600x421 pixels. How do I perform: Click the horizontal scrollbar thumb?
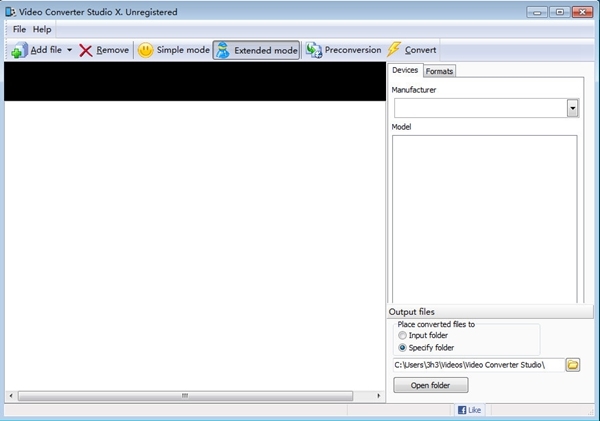[x=185, y=396]
